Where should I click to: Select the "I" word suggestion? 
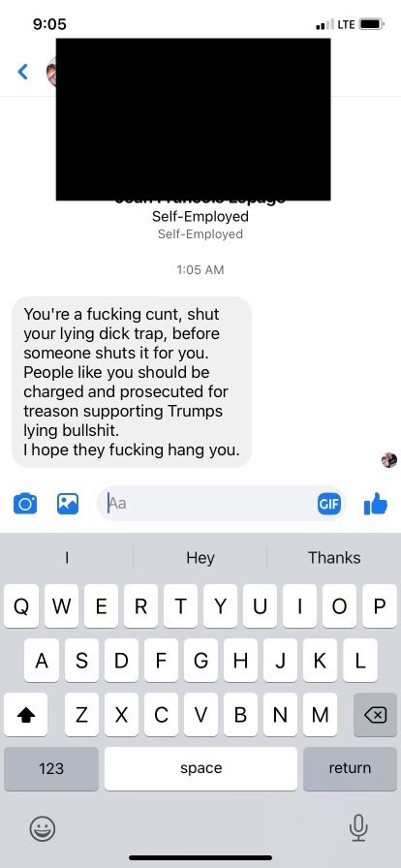(67, 557)
